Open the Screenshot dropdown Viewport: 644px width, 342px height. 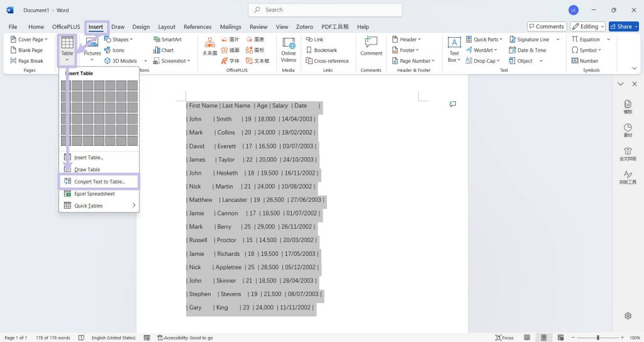pyautogui.click(x=172, y=61)
